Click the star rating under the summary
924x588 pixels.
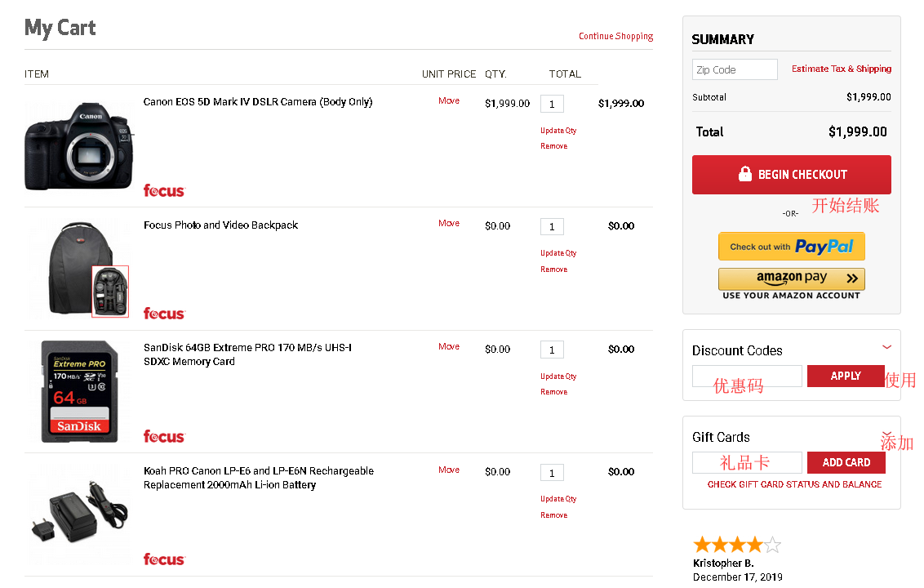pos(736,545)
